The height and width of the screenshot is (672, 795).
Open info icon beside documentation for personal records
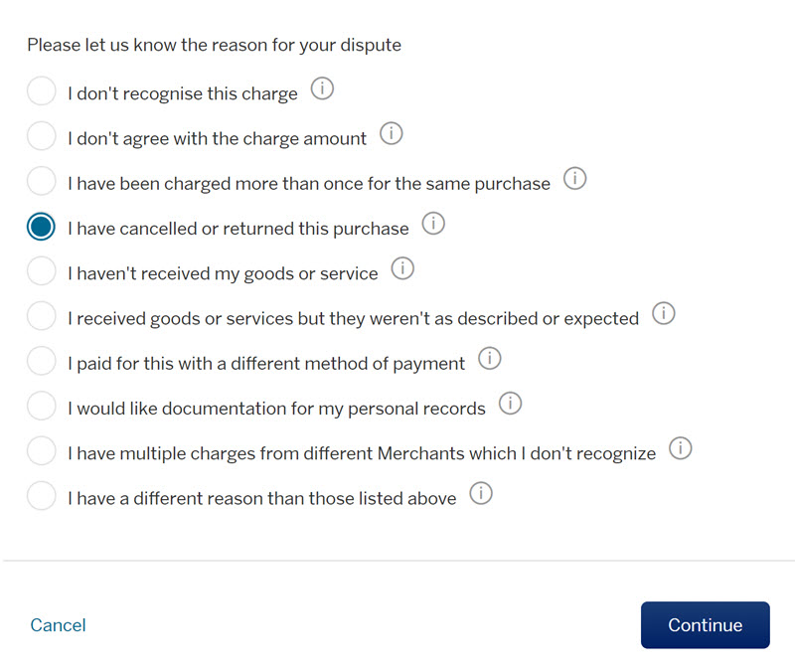tap(510, 404)
